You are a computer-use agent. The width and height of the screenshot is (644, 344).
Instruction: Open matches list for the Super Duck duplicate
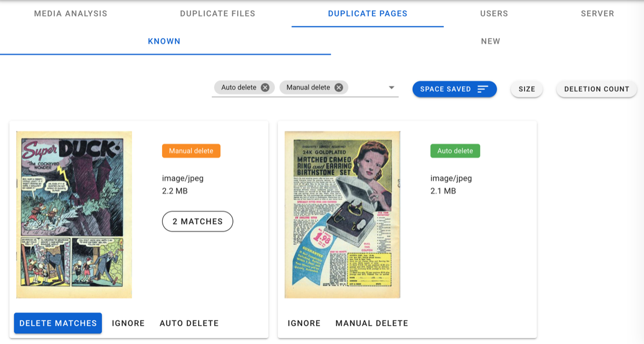coord(197,221)
